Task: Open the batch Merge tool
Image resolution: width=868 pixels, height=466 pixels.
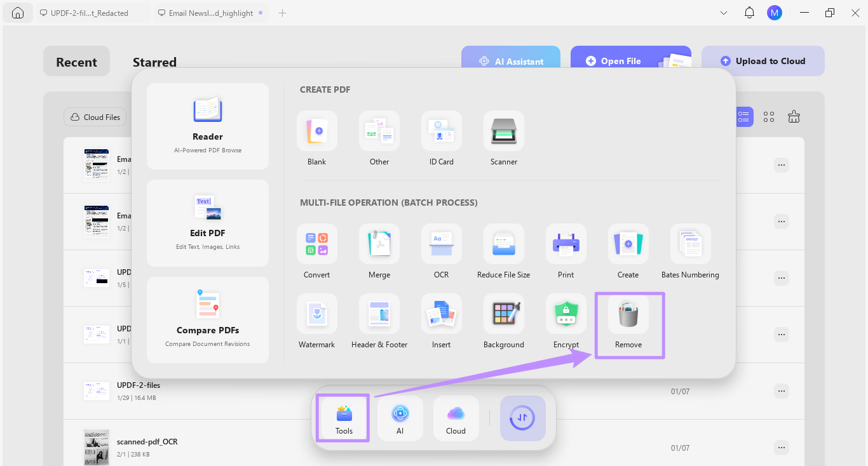Action: [x=379, y=244]
